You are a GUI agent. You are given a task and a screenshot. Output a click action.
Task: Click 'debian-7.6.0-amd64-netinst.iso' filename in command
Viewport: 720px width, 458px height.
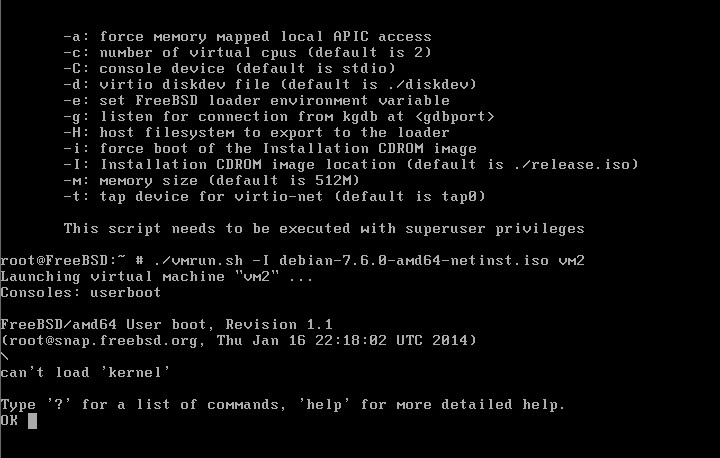click(414, 260)
